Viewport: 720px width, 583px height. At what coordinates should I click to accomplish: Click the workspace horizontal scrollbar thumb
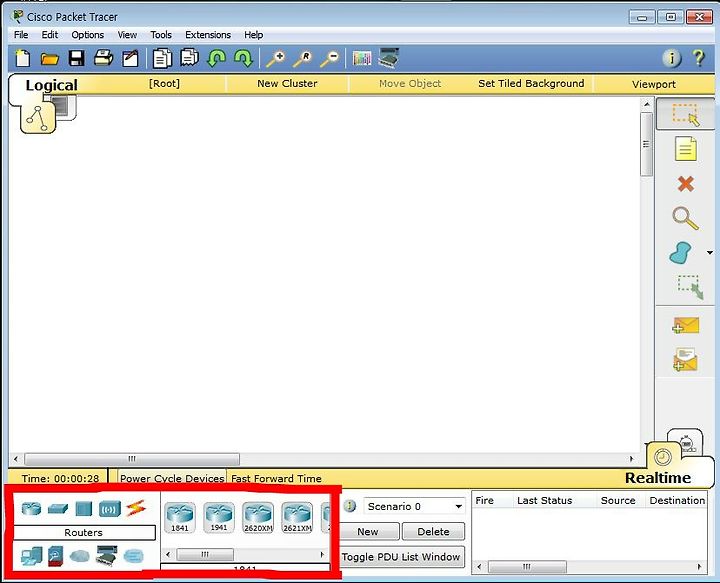pyautogui.click(x=132, y=459)
